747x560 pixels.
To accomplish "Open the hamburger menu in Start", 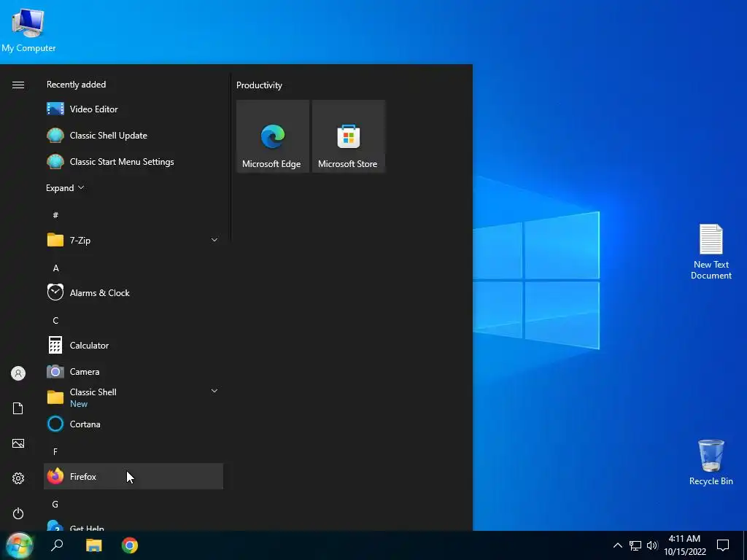I will tap(18, 85).
